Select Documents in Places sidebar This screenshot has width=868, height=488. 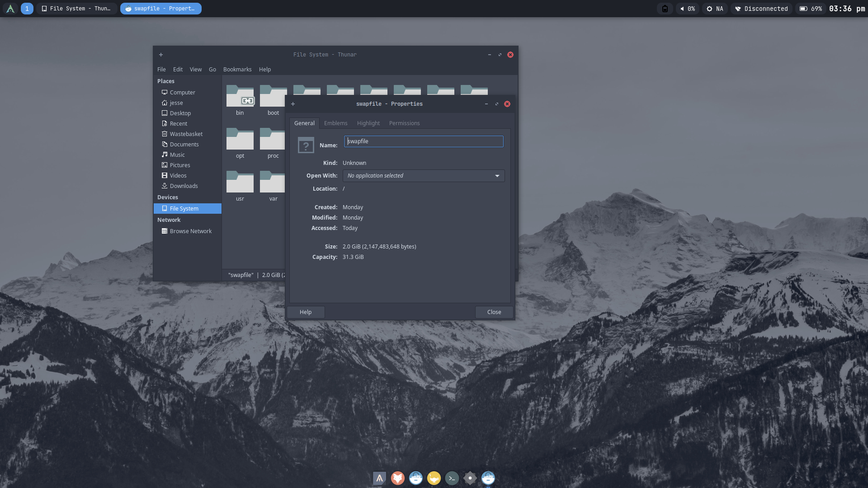[x=187, y=145]
